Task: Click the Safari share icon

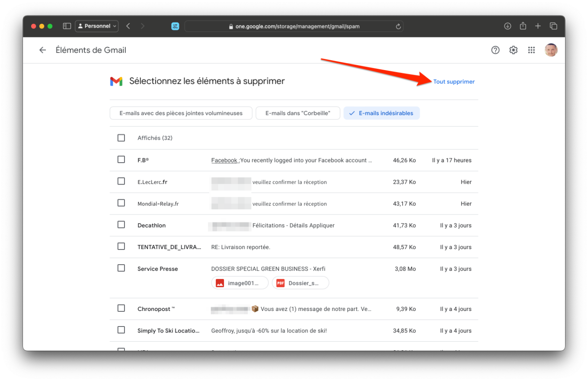Action: [523, 26]
